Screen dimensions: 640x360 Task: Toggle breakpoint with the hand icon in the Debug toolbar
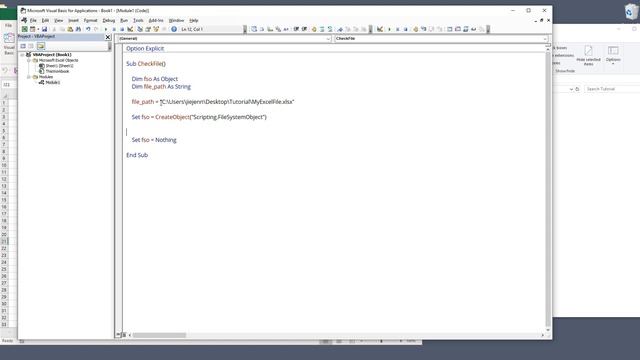click(416, 29)
